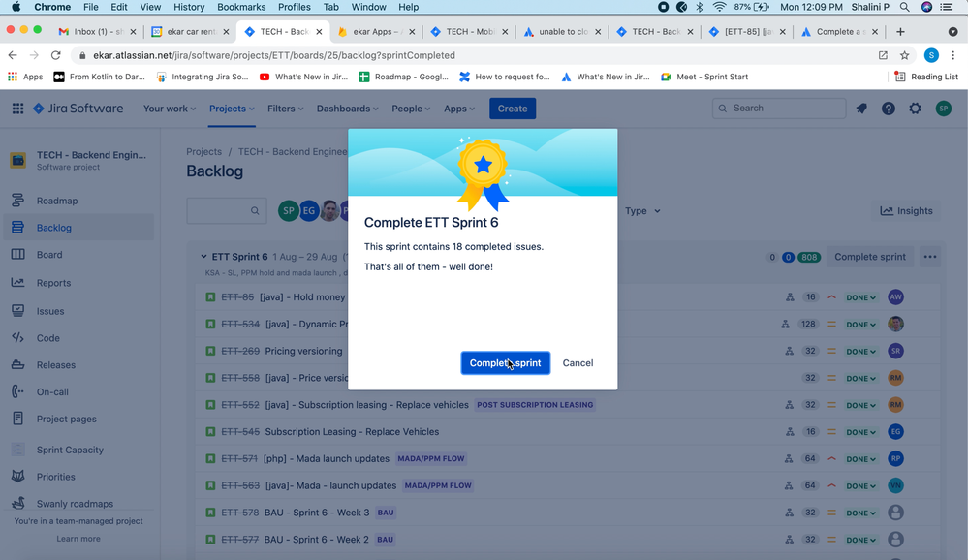
Task: Filter by the SP assignee avatar
Action: (289, 211)
